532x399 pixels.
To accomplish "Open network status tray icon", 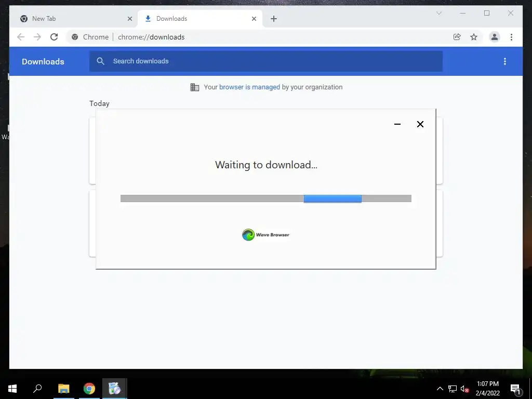I will click(x=453, y=389).
